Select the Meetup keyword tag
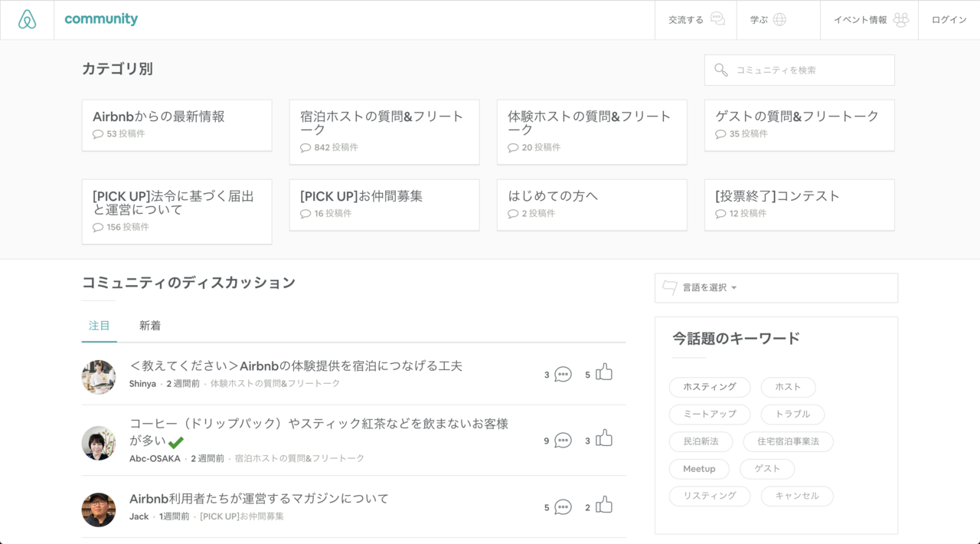The height and width of the screenshot is (544, 980). [x=699, y=469]
